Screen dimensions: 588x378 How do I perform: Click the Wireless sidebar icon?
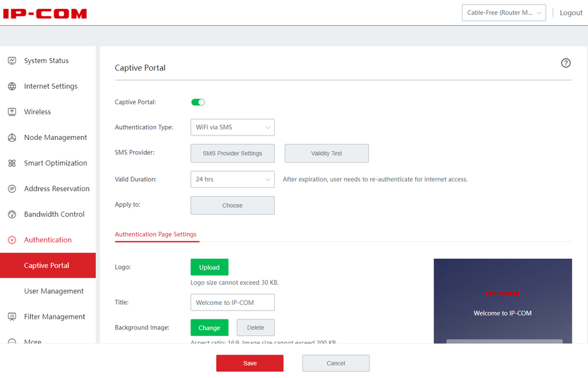pos(12,112)
